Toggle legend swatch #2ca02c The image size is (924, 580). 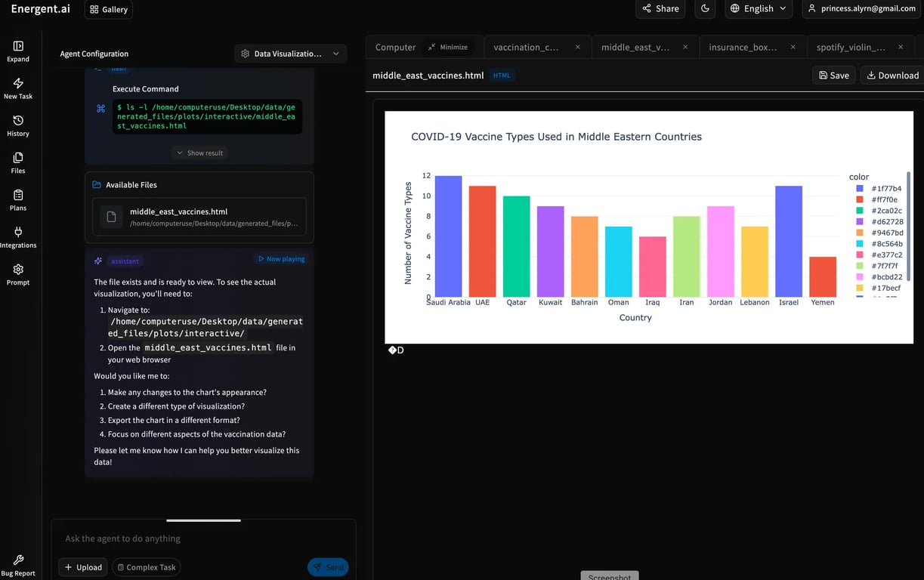pos(860,211)
